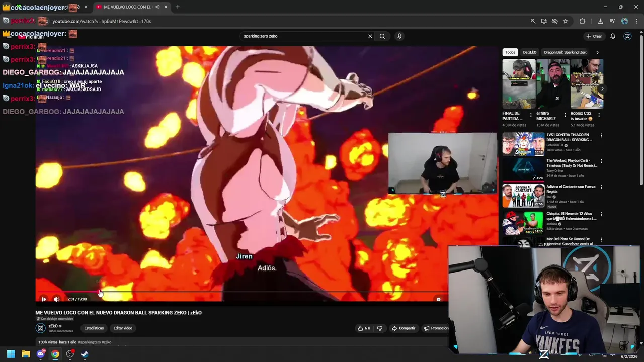The width and height of the screenshot is (644, 362).
Task: Open the 'Roblox CS2 is insane' short thumbnail
Action: (587, 83)
